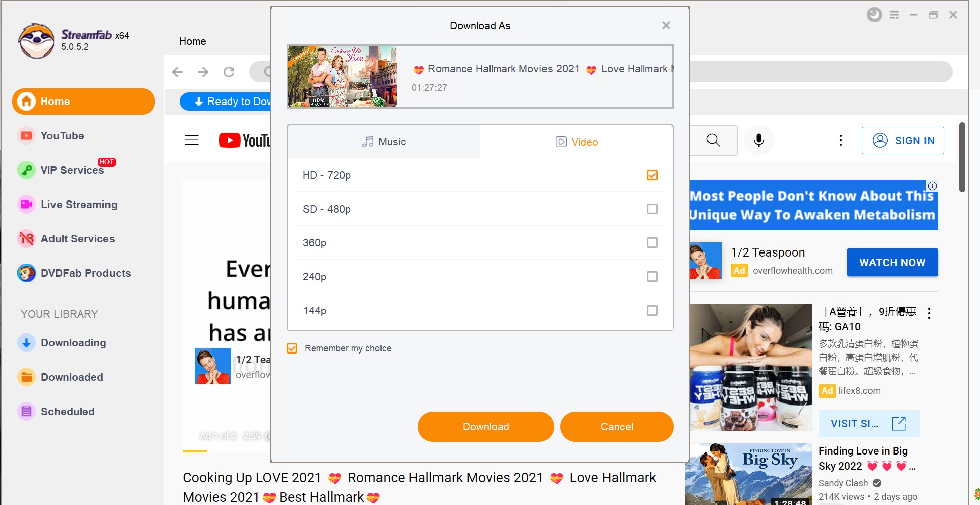This screenshot has width=980, height=505.
Task: Open DVDFab Products page
Action: [x=85, y=273]
